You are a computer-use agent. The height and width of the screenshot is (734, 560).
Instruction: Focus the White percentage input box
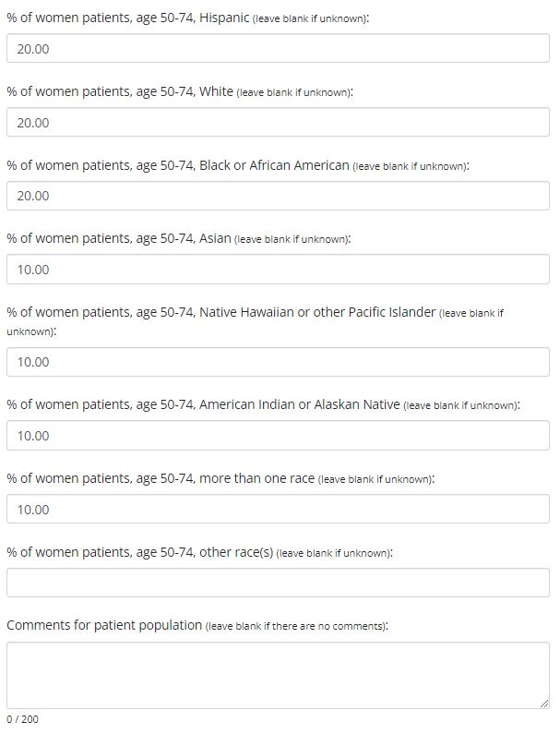pyautogui.click(x=277, y=123)
